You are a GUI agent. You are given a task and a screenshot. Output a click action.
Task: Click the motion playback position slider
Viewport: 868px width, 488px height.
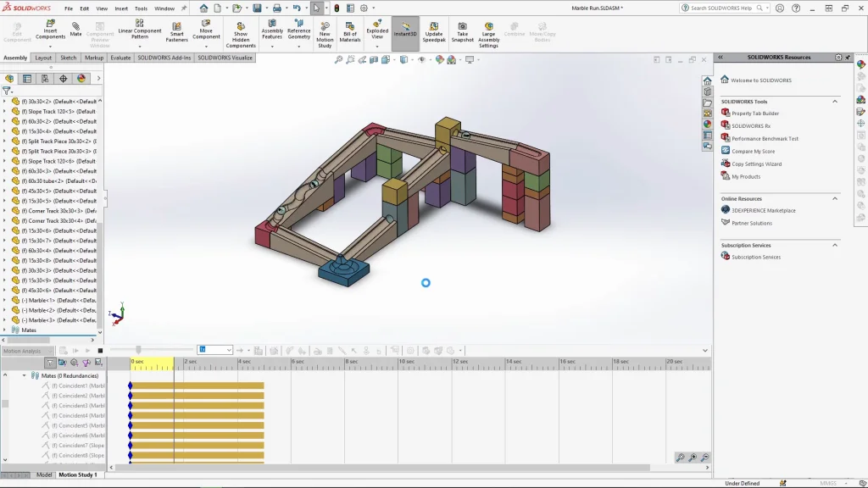pos(139,350)
